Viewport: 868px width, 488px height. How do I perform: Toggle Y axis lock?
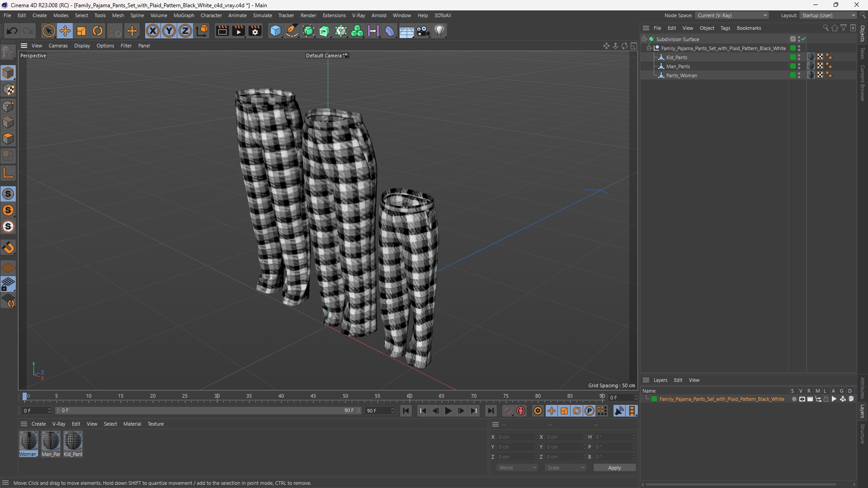tap(169, 31)
